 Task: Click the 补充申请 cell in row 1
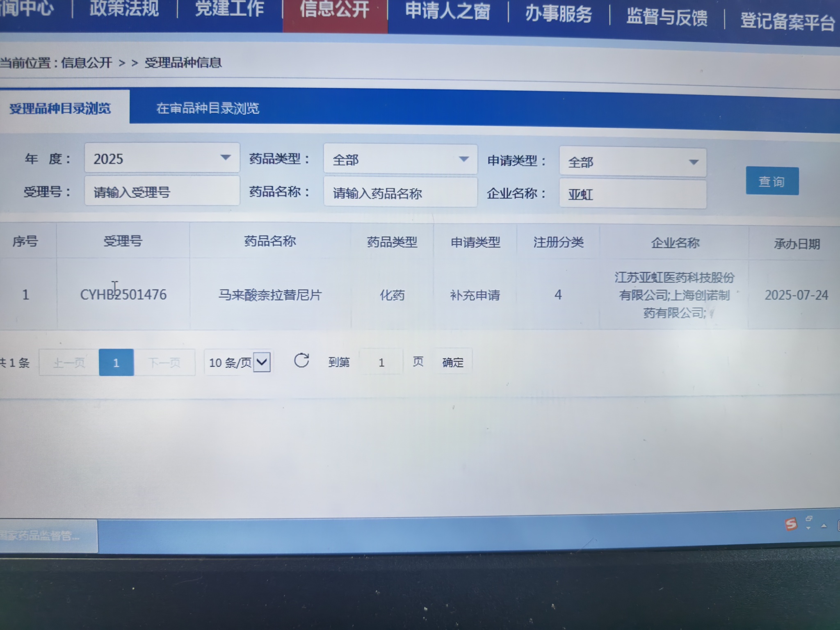point(475,295)
